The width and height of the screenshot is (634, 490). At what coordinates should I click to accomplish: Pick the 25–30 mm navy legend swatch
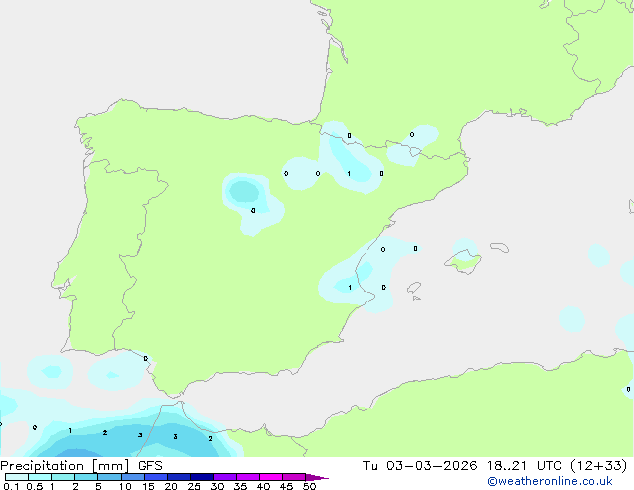point(202,477)
